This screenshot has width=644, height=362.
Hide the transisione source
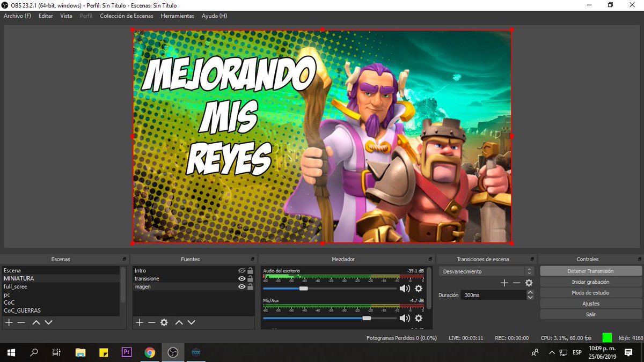242,279
